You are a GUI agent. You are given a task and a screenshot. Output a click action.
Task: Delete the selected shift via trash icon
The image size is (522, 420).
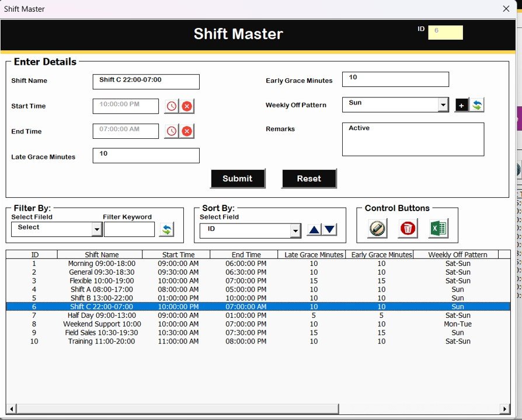(407, 229)
